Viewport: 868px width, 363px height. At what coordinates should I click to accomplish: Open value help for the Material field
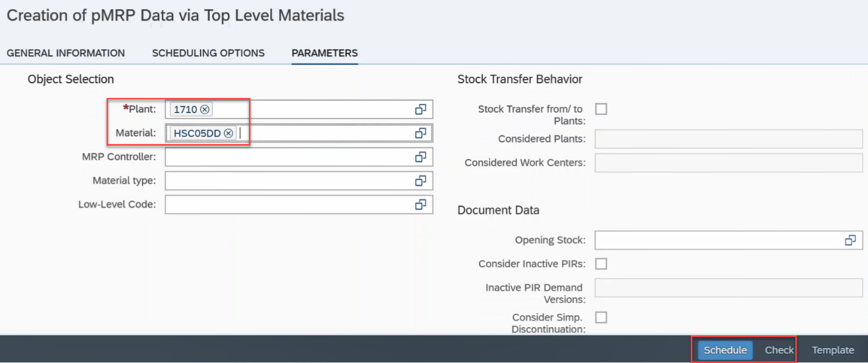click(421, 132)
